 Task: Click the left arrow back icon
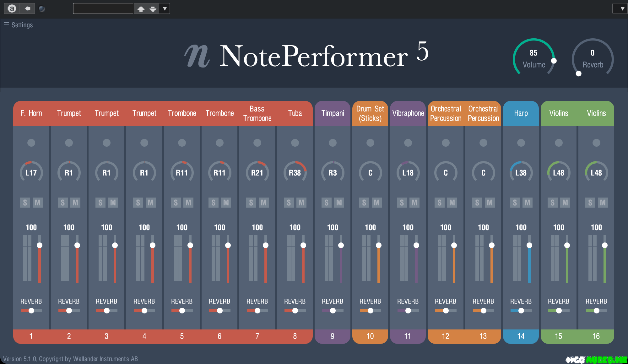[x=27, y=8]
